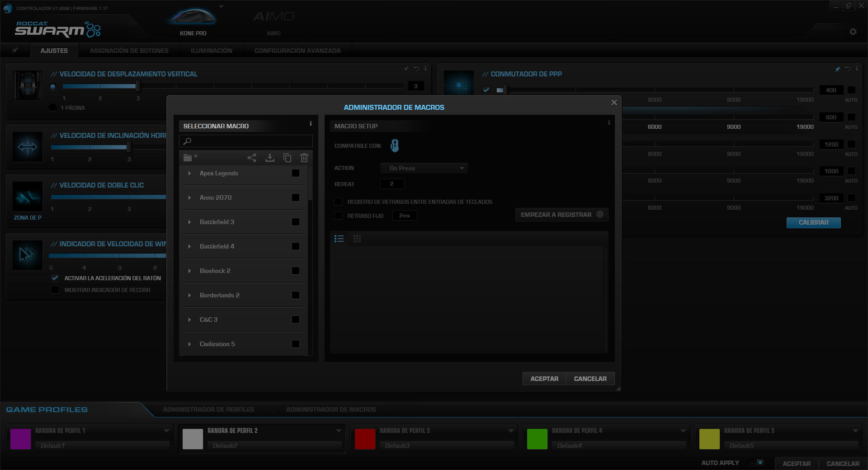This screenshot has width=868, height=470.
Task: Pin the Conmutador de PPP panel
Action: (837, 69)
